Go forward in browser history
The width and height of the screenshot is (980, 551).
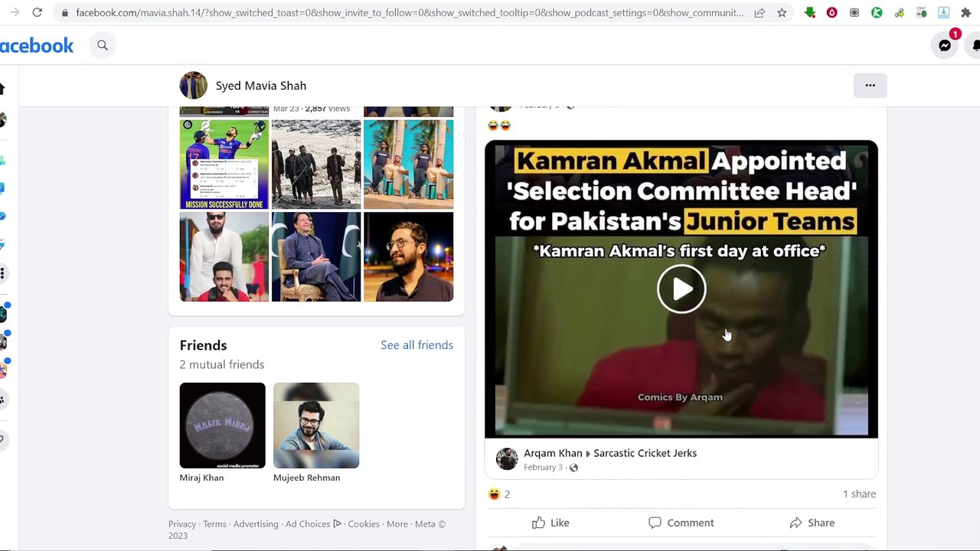click(x=15, y=13)
